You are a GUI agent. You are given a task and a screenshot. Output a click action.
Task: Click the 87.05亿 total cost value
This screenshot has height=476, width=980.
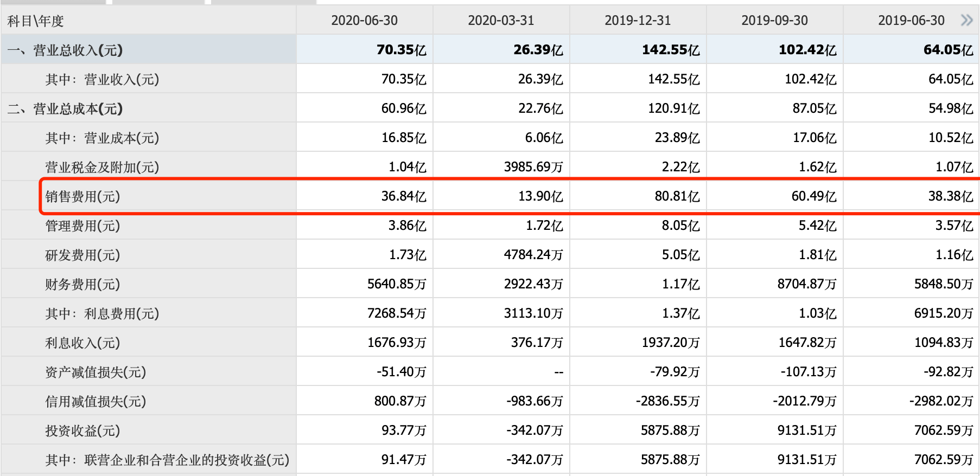[x=814, y=108]
